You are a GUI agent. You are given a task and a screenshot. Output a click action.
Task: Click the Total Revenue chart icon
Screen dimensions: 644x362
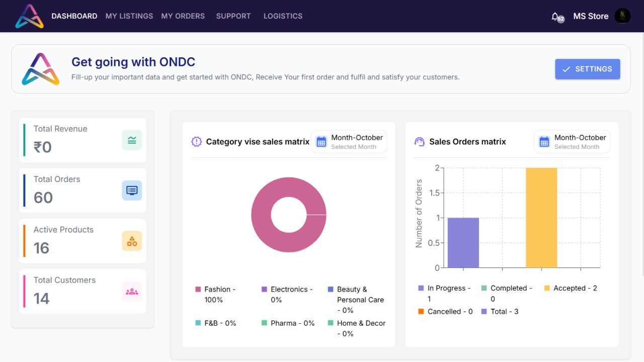[x=132, y=140]
